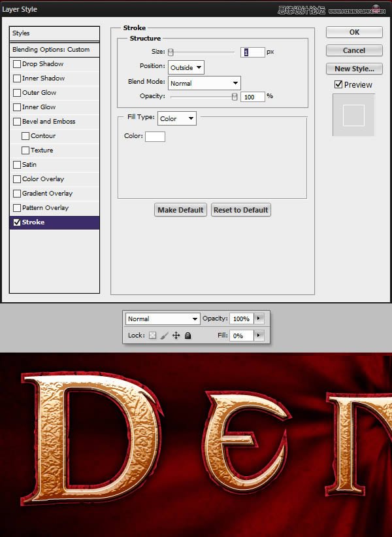Image resolution: width=392 pixels, height=537 pixels.
Task: Enable the Contour checkbox
Action: (x=25, y=136)
